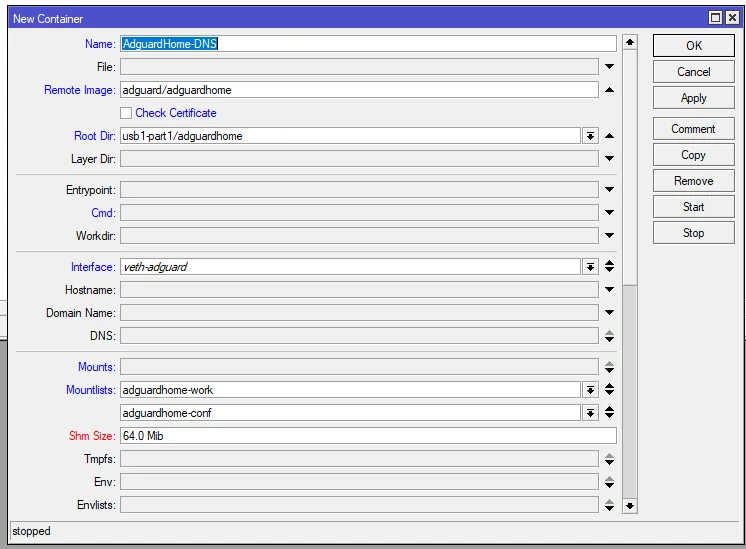Expand the Workdir field
Viewport: 746px width, 549px height.
pyautogui.click(x=609, y=235)
